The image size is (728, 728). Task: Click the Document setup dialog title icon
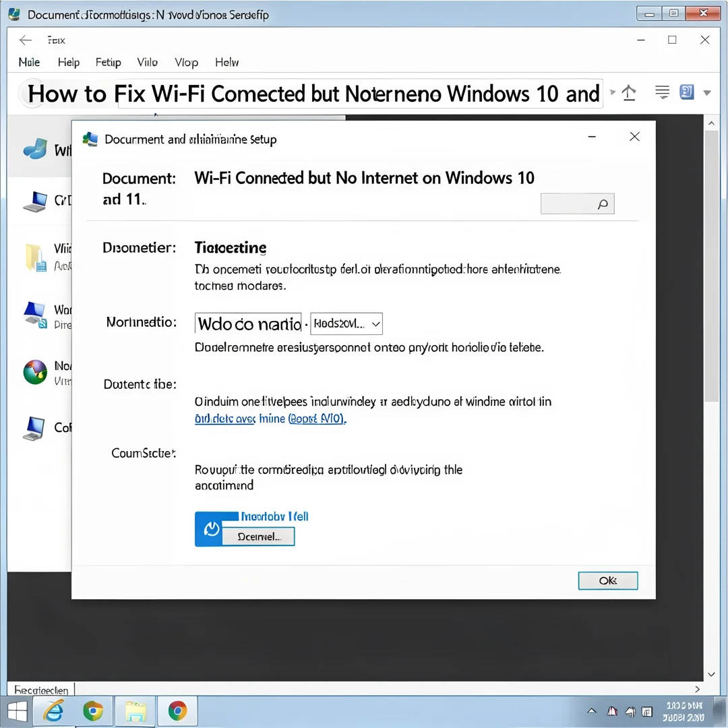click(x=90, y=140)
